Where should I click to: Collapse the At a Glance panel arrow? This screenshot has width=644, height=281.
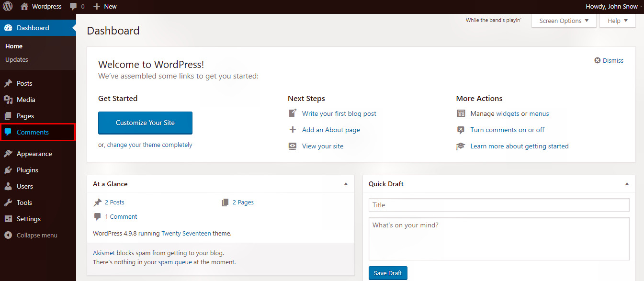346,184
